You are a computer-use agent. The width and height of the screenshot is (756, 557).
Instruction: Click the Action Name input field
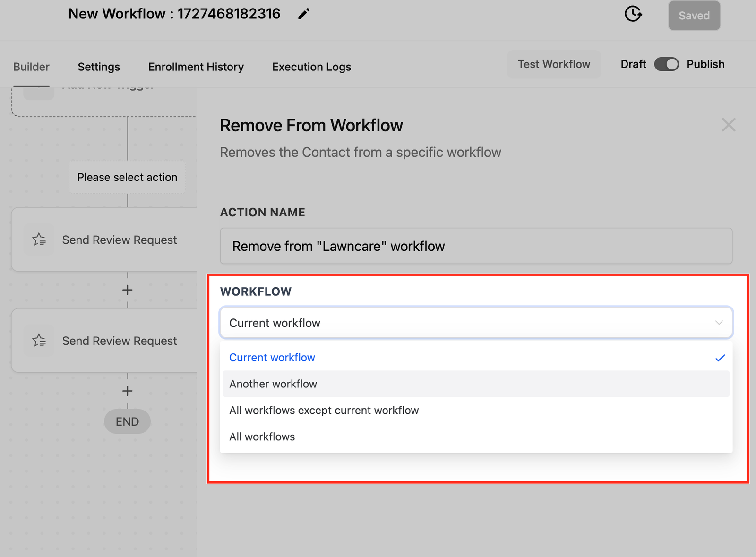pyautogui.click(x=476, y=246)
